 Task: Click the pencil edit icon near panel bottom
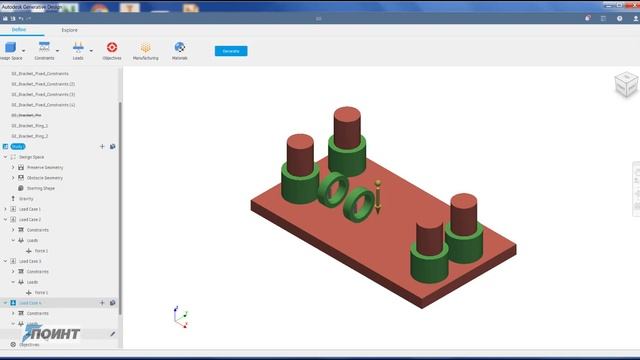113,334
